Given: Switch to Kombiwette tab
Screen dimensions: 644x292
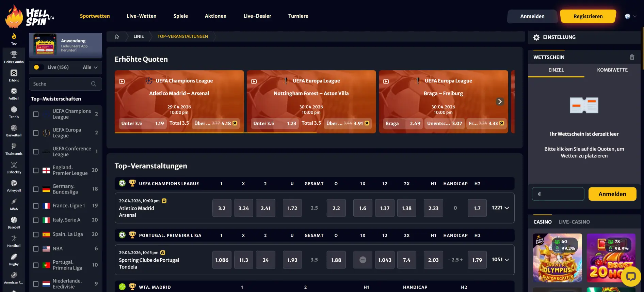Looking at the screenshot, I should (x=612, y=70).
